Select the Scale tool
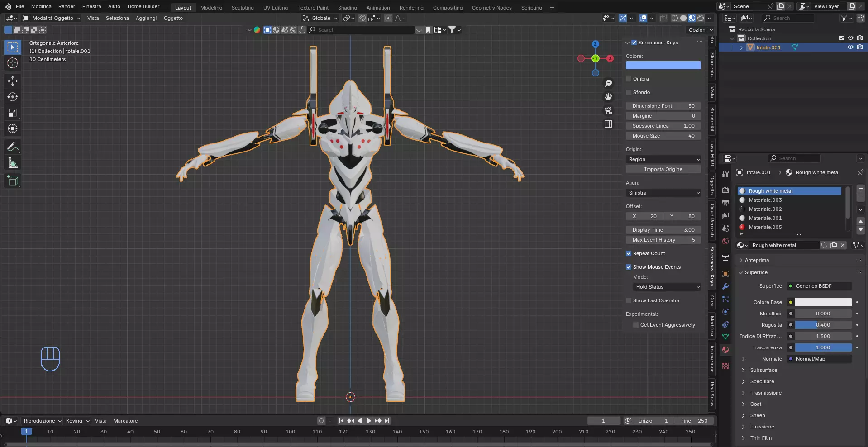The image size is (868, 447). [x=13, y=113]
